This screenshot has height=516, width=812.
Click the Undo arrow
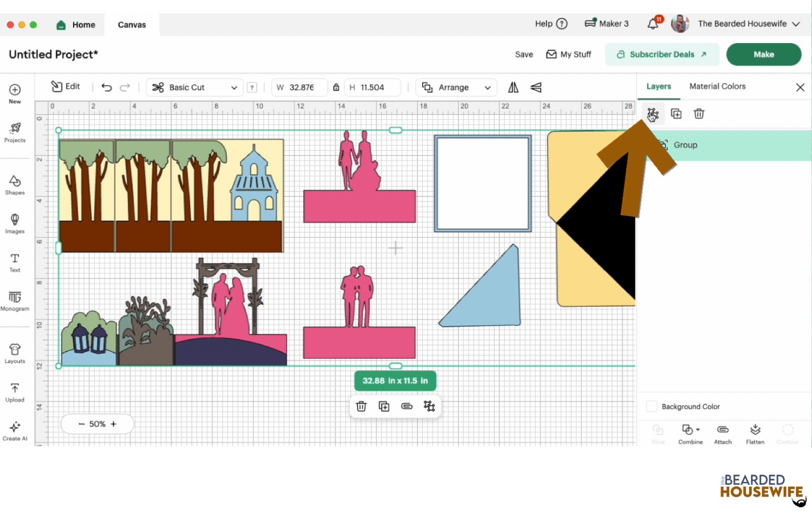click(x=107, y=87)
